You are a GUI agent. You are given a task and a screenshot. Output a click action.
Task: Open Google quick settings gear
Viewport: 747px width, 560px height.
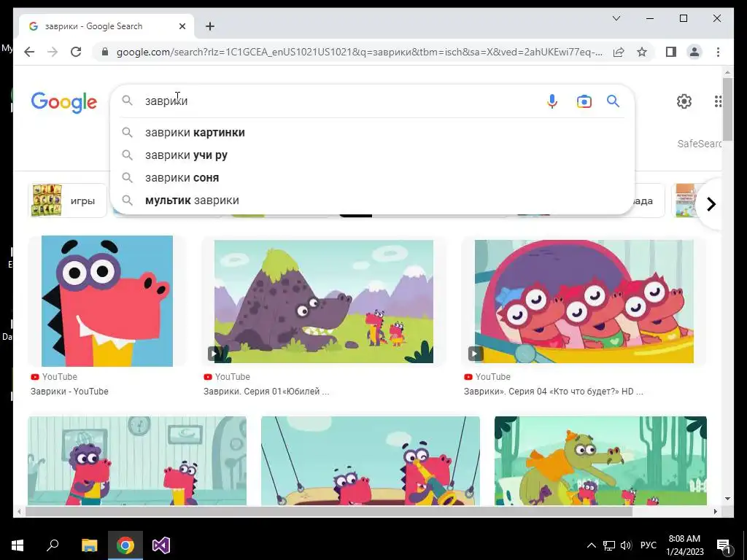pyautogui.click(x=684, y=101)
